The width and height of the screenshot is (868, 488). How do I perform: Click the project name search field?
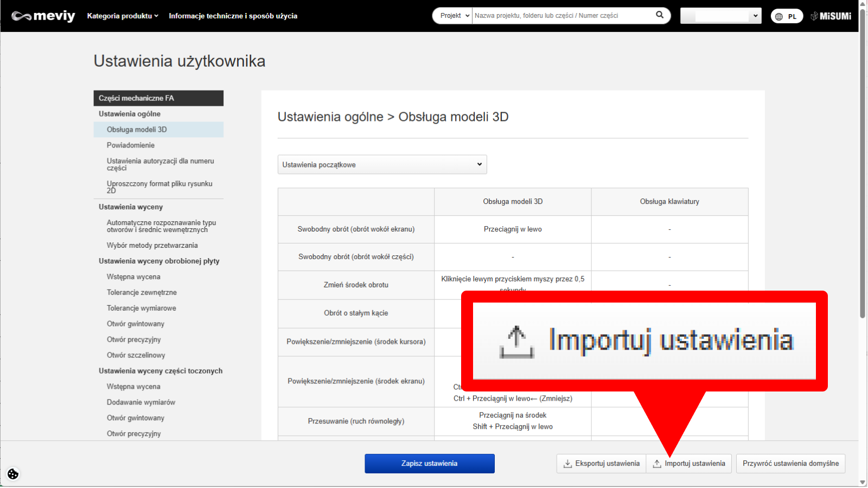click(x=561, y=16)
